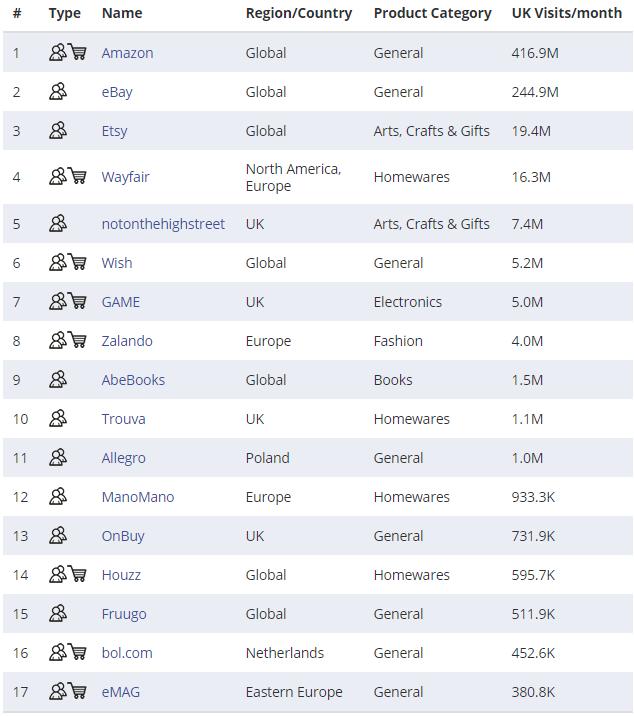
Task: Follow the AbeBooks link
Action: point(133,380)
